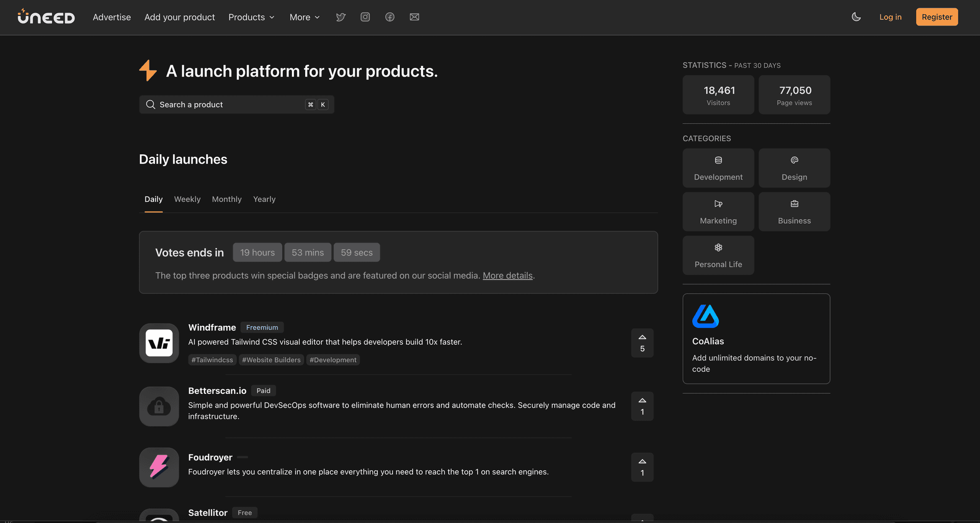Select the #Tailwindcss tag
Screen dimensions: 980x523
(212, 360)
